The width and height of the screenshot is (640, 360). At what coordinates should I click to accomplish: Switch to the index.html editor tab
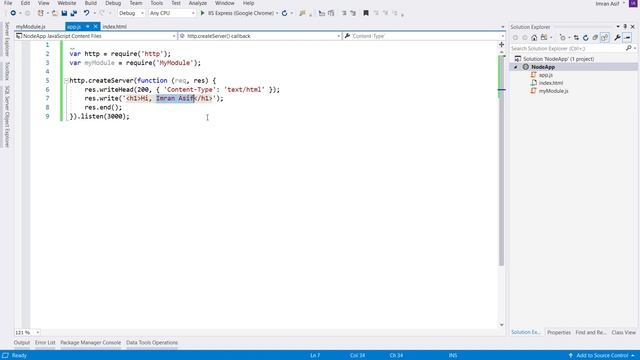tap(114, 27)
